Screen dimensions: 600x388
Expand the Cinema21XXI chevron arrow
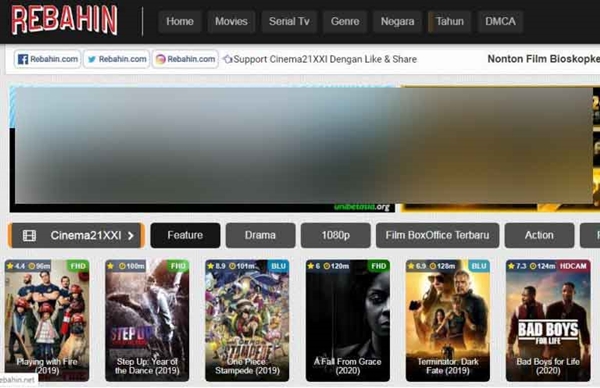pyautogui.click(x=131, y=236)
